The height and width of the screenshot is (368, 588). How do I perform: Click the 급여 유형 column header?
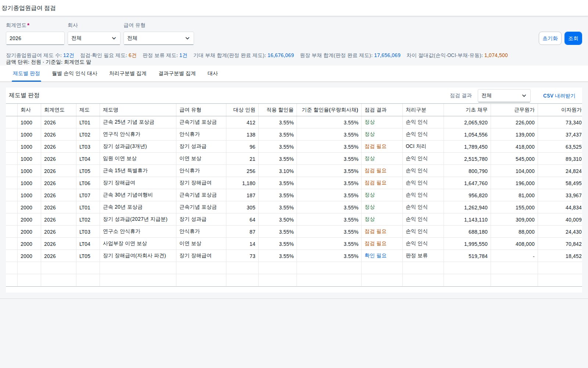pyautogui.click(x=201, y=110)
